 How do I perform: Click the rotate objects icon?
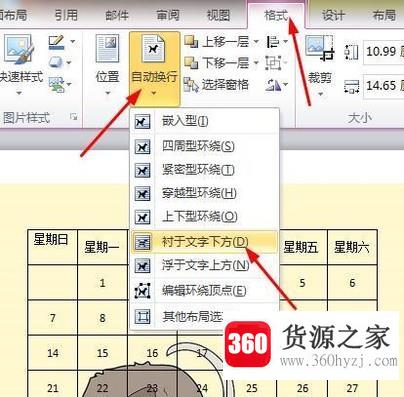pos(273,85)
